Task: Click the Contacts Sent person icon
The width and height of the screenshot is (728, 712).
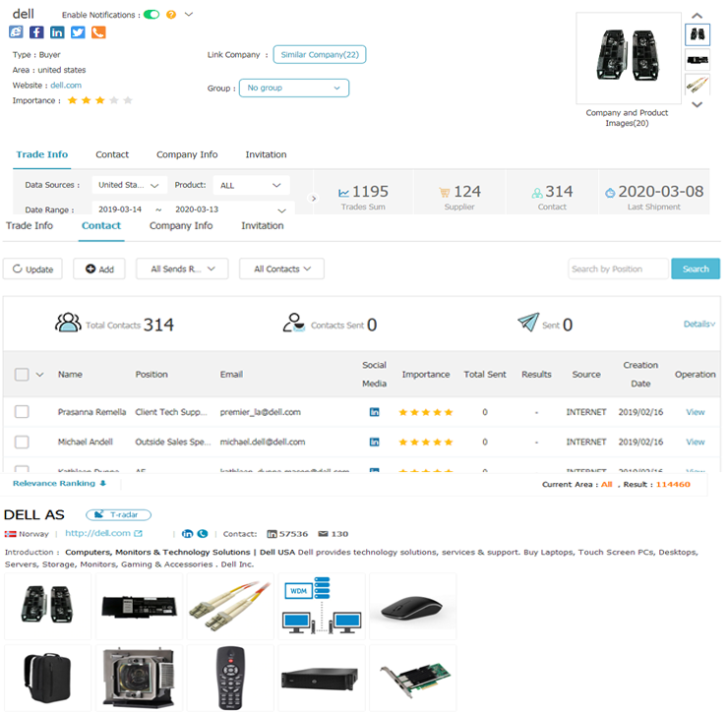Action: 294,323
